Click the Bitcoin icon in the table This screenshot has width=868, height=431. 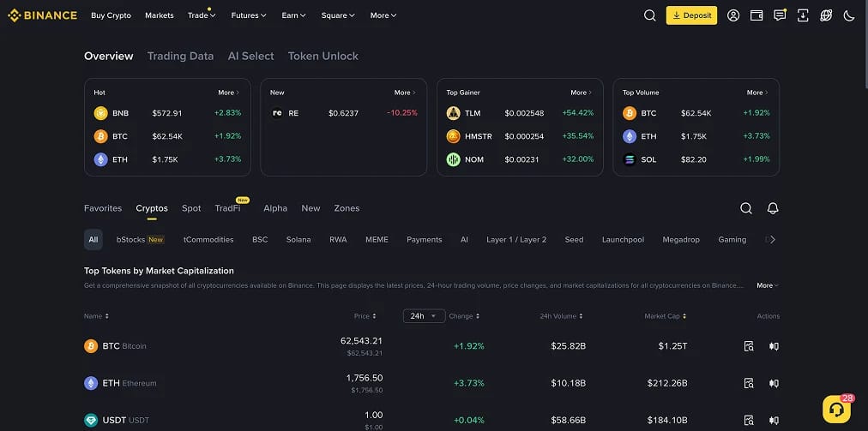tap(91, 346)
